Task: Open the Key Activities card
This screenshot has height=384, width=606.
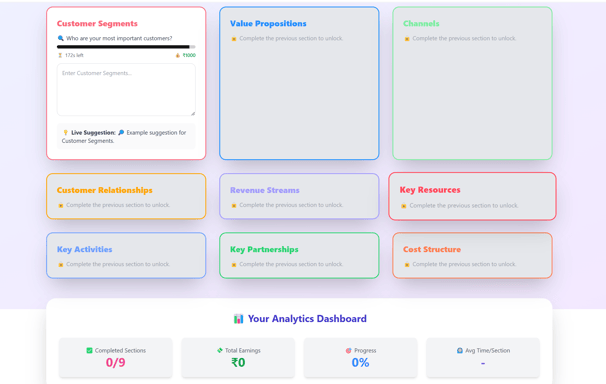Action: coord(126,255)
